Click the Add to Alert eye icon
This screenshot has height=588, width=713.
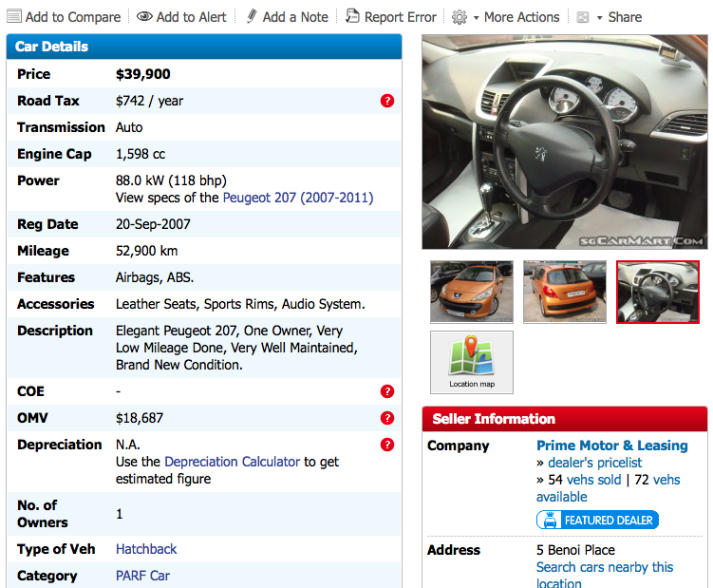click(x=144, y=17)
